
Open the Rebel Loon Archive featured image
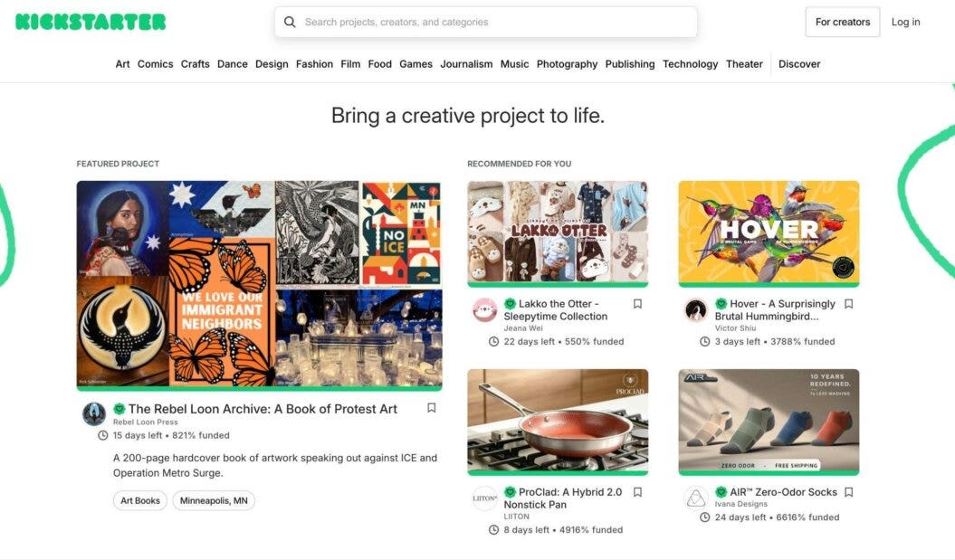(x=260, y=283)
